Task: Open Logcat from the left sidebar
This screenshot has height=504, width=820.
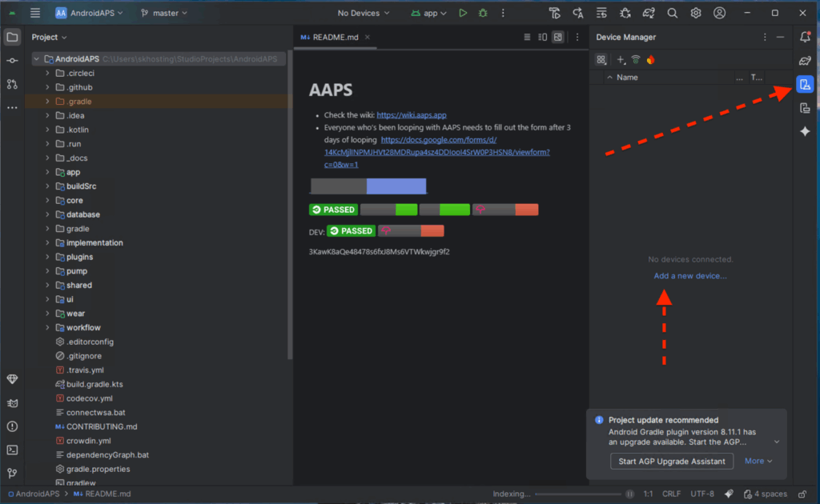Action: [12, 402]
